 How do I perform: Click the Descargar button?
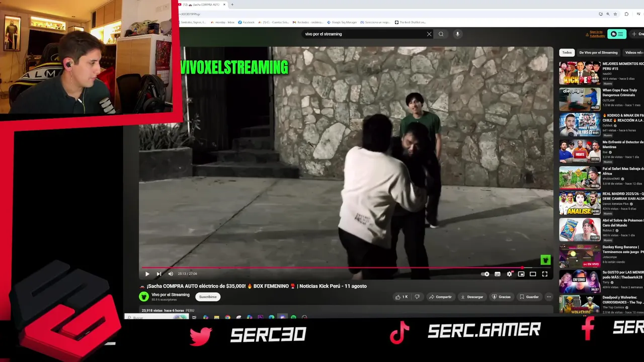[x=472, y=297]
